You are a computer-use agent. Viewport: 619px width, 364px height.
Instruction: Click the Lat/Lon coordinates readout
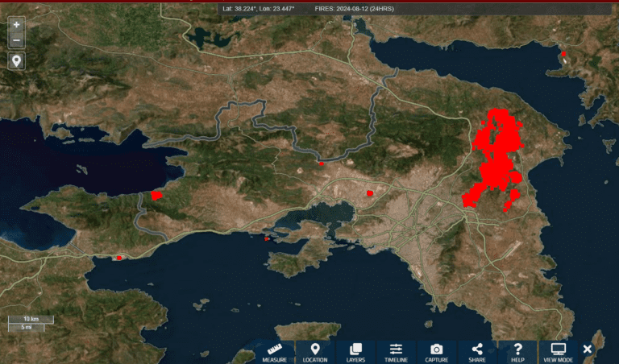click(259, 8)
